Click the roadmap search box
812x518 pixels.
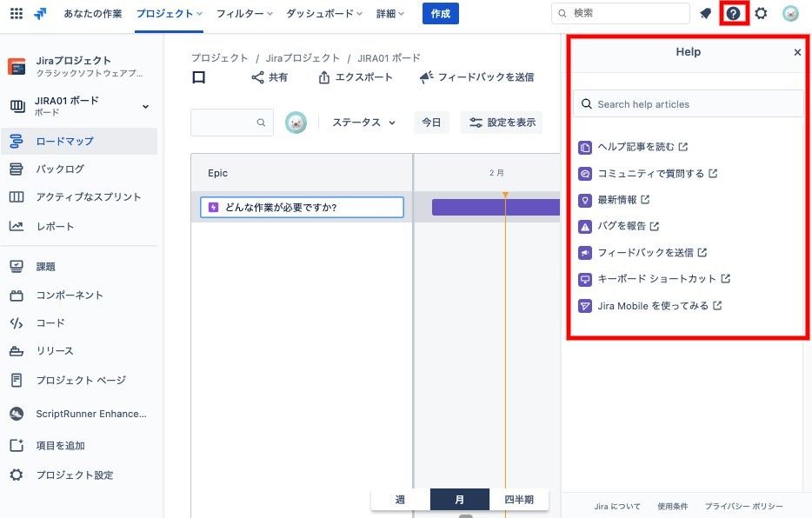(232, 123)
